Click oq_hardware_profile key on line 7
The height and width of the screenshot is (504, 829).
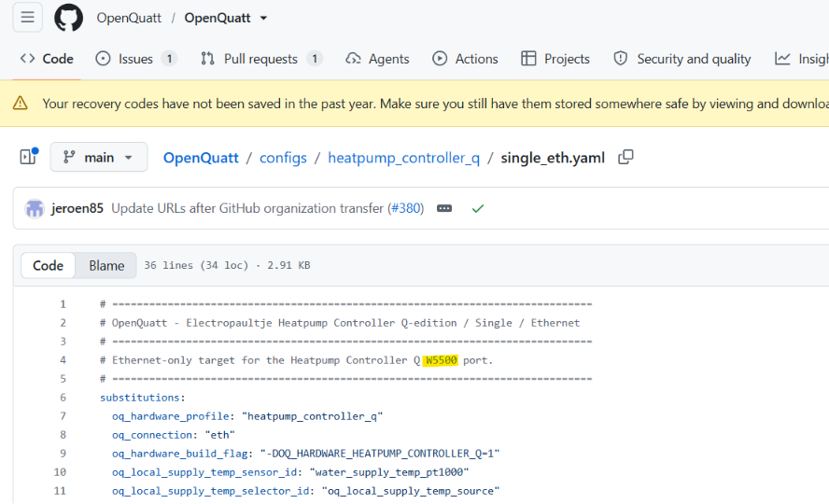[171, 416]
